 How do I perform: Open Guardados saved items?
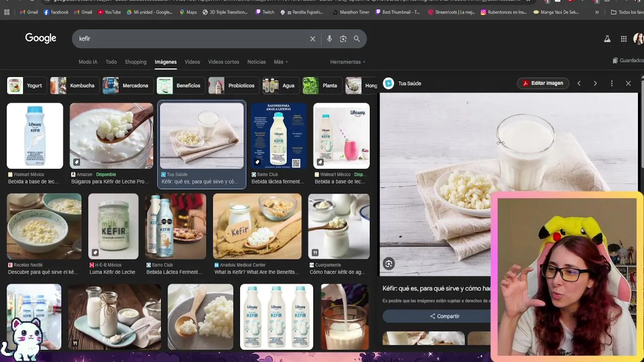(628, 60)
